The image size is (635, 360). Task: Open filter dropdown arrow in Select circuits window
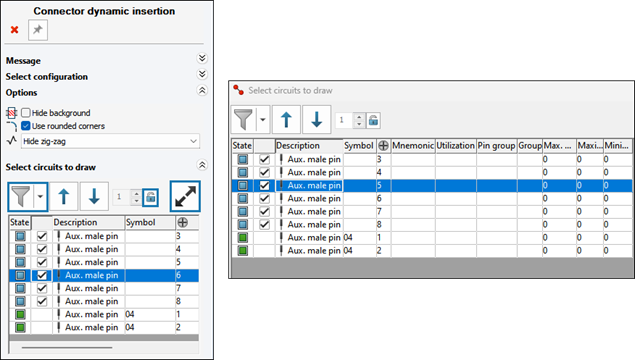263,120
